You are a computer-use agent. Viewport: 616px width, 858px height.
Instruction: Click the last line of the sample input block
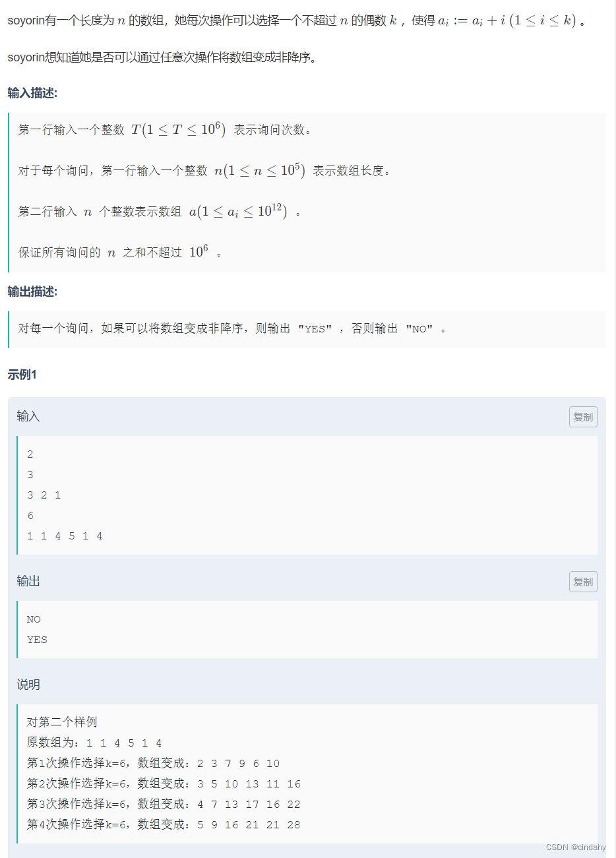pos(64,536)
